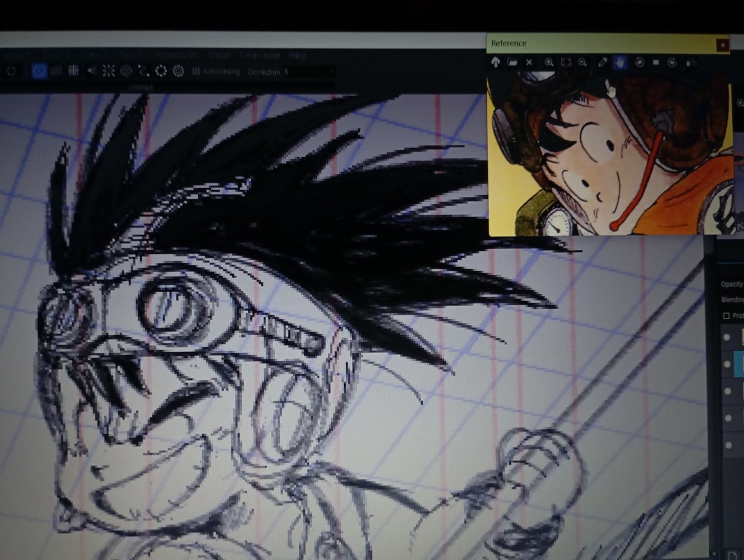Open the Window menu

click(175, 55)
